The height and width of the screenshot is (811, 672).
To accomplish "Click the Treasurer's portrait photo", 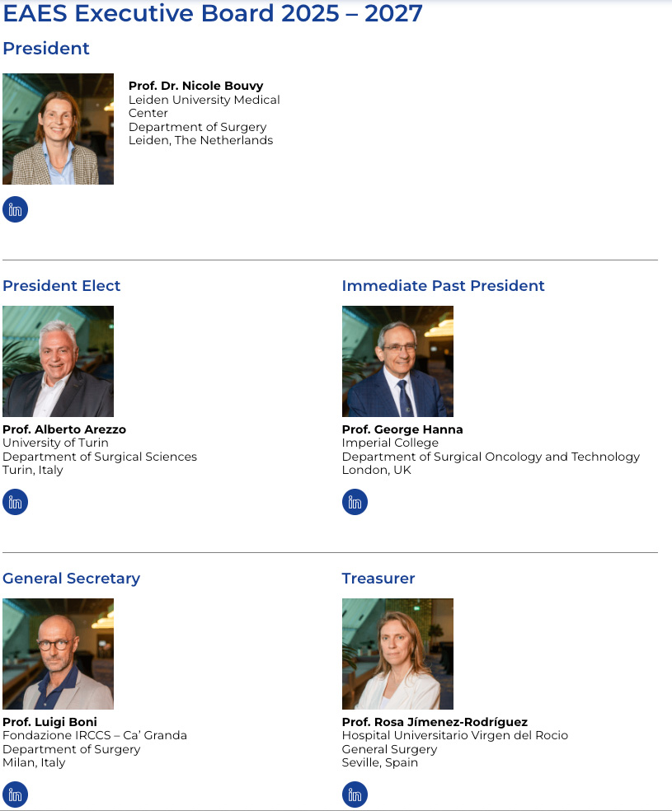I will point(397,654).
